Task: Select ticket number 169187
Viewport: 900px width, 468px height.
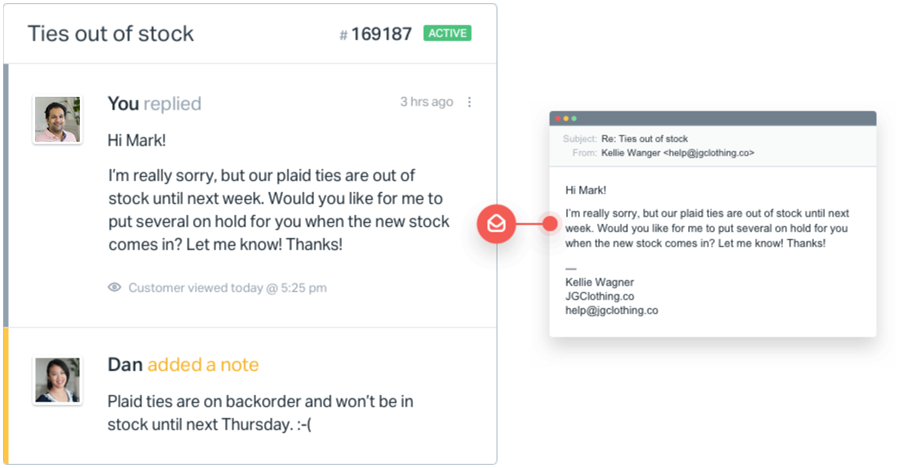Action: click(381, 34)
